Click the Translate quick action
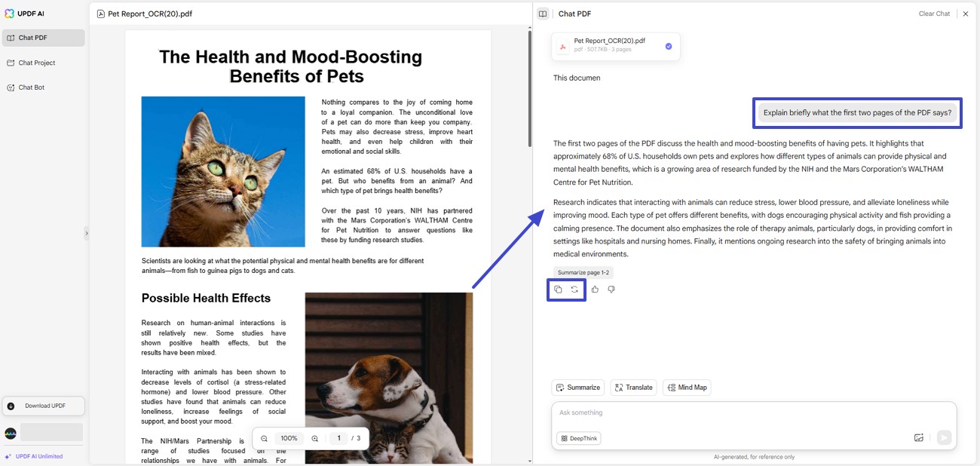 pos(633,387)
